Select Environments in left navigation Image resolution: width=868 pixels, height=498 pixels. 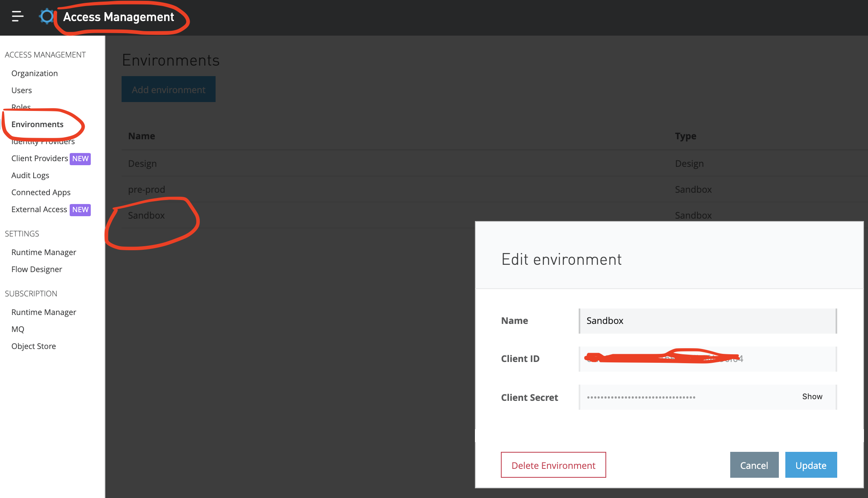tap(37, 124)
